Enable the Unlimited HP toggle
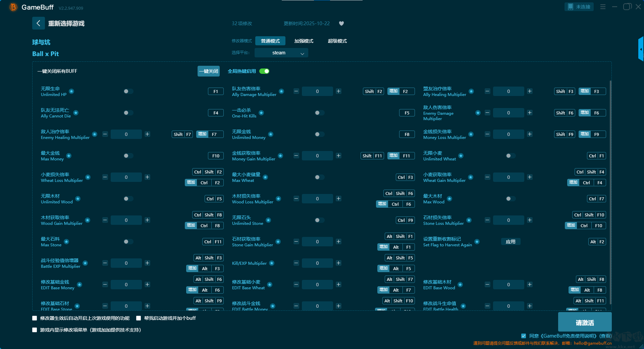 (x=128, y=91)
